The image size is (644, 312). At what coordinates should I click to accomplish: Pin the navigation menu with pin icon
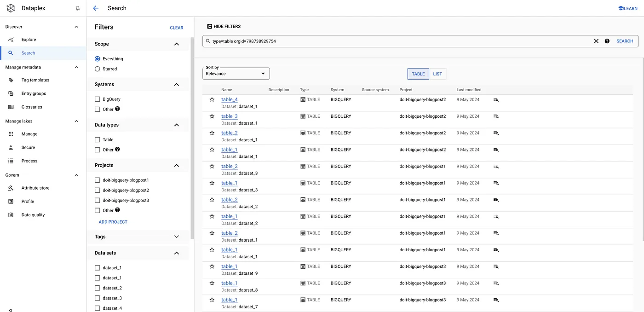click(x=78, y=8)
